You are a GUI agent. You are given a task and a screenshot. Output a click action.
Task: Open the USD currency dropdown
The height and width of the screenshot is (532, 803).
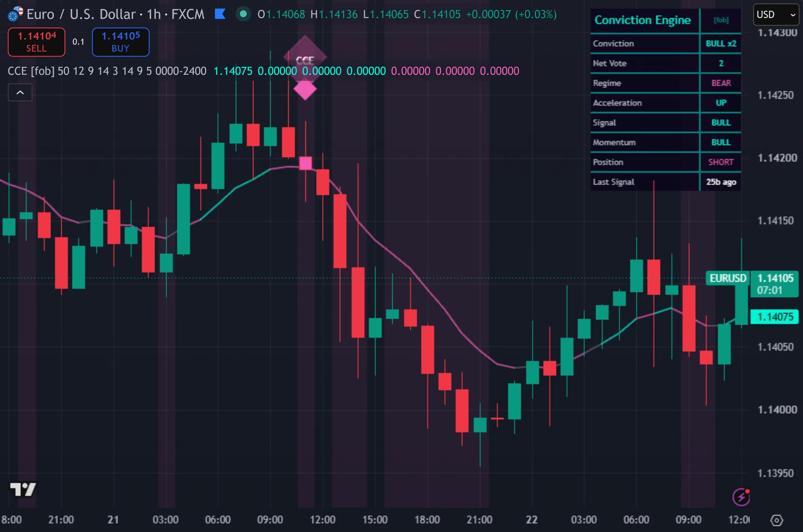[776, 15]
